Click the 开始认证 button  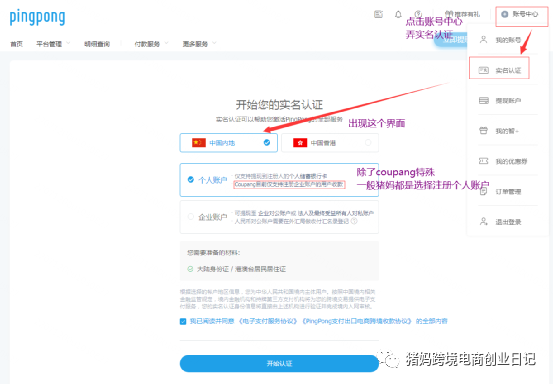279,364
